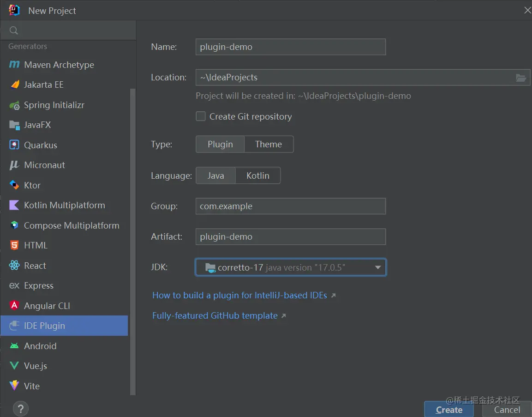Click the Cancel button
This screenshot has height=417, width=532.
click(x=507, y=410)
